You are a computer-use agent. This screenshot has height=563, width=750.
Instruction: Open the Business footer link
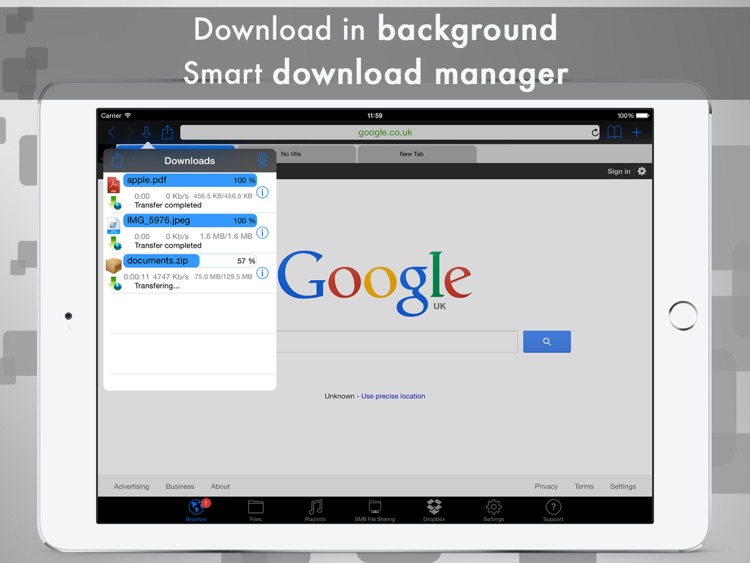180,486
